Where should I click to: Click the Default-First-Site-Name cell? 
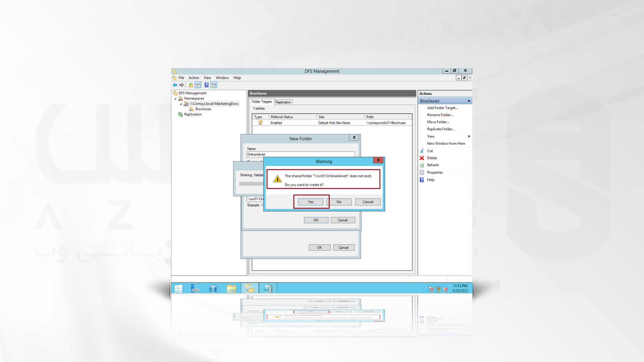[334, 123]
